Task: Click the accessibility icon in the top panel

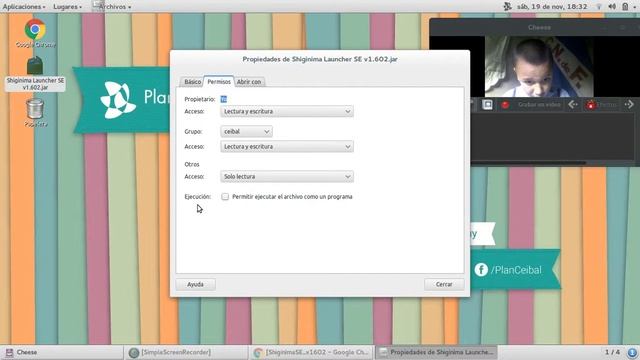Action: coord(507,6)
